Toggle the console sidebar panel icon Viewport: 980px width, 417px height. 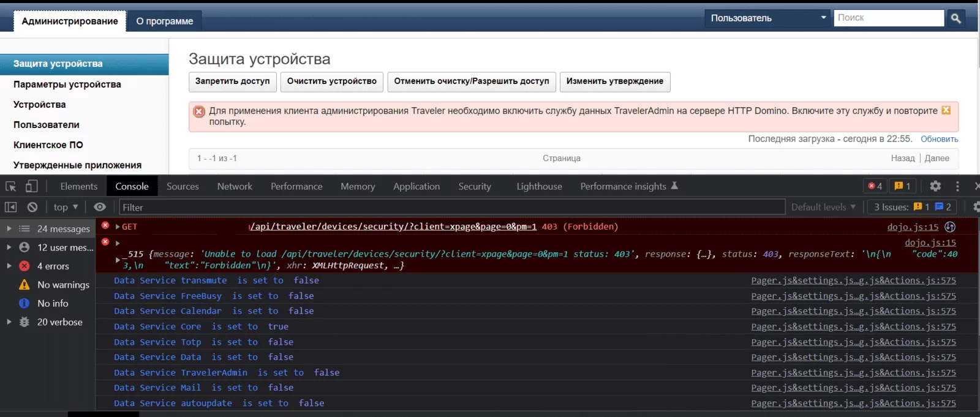tap(10, 207)
